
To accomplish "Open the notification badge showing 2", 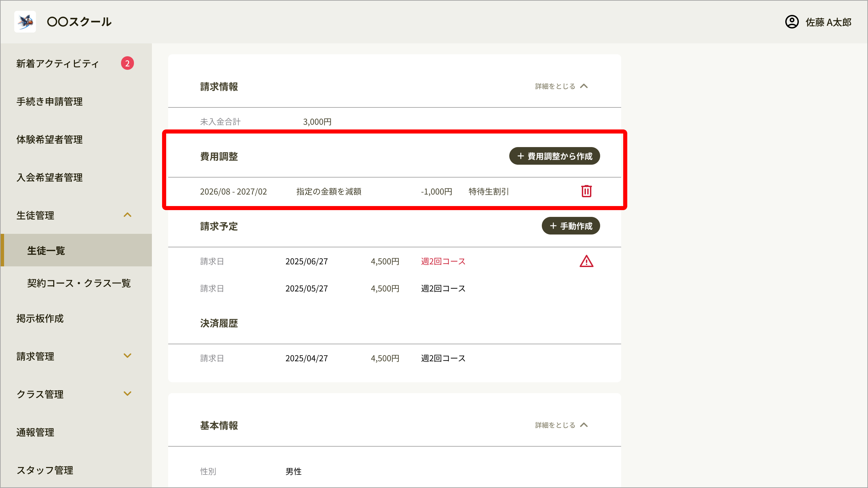I will click(127, 63).
